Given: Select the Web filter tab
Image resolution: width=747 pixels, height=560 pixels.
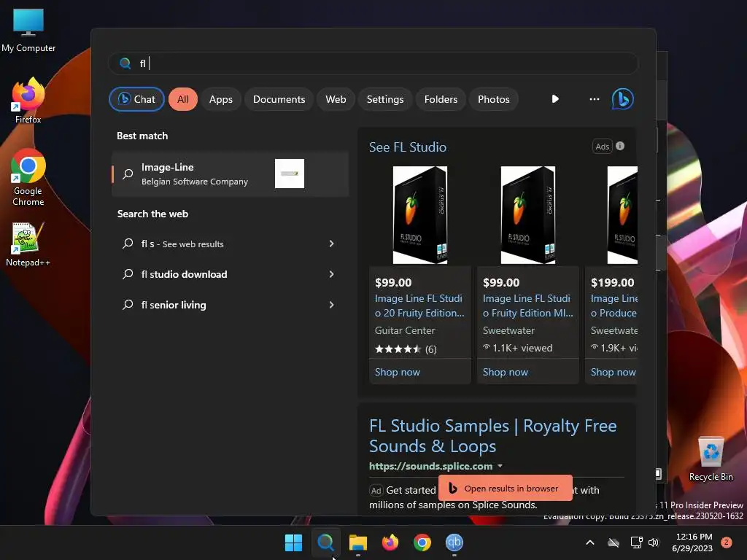Looking at the screenshot, I should [336, 99].
